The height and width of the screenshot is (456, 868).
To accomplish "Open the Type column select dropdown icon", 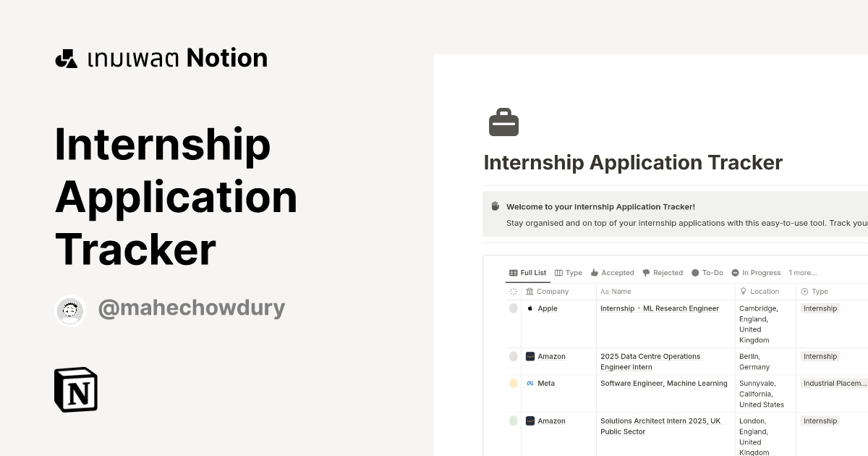I will (x=805, y=291).
